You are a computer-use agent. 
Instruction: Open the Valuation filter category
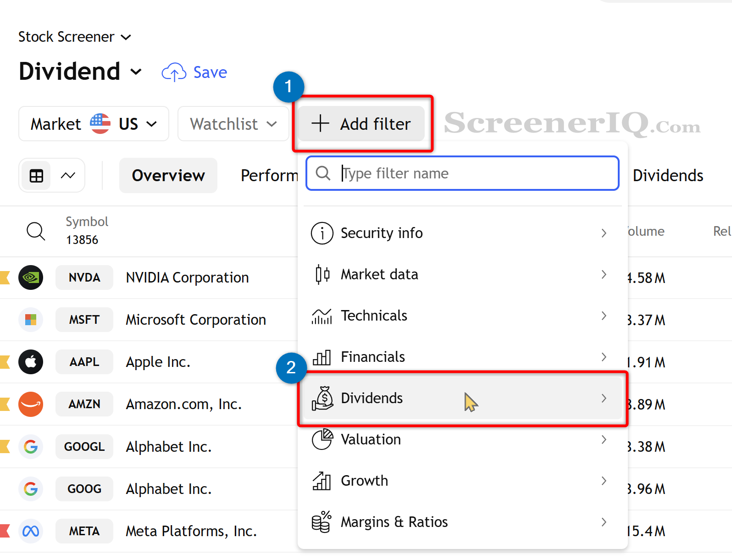462,439
